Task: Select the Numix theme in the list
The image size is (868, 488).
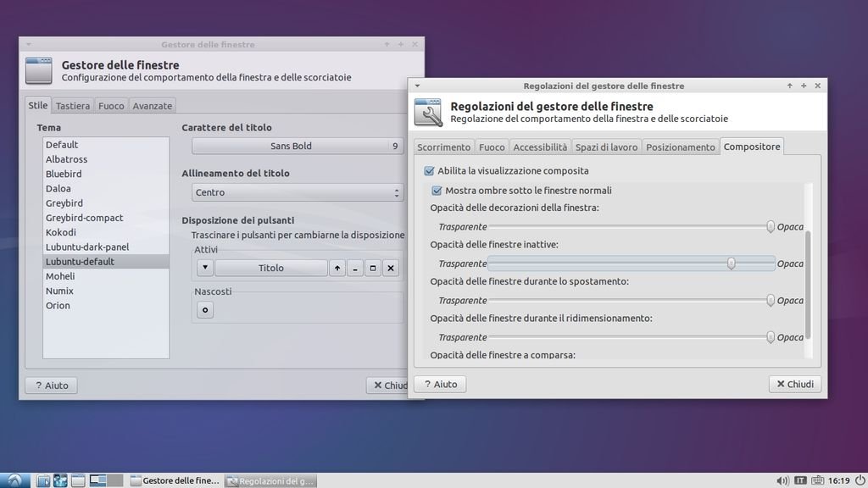Action: click(58, 291)
